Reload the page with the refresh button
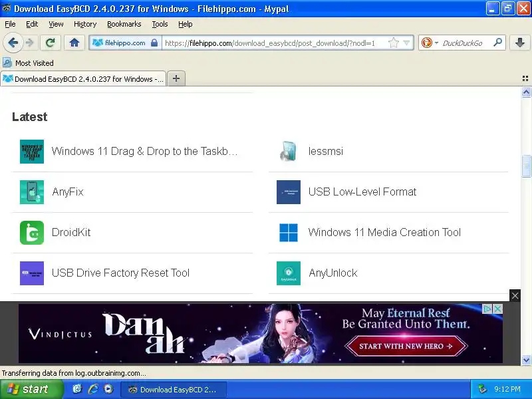Image resolution: width=532 pixels, height=399 pixels. (51, 43)
